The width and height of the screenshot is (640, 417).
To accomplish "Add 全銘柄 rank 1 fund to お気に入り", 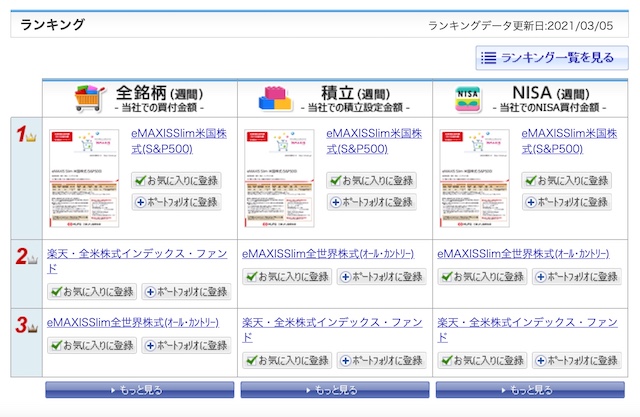I will (x=176, y=181).
